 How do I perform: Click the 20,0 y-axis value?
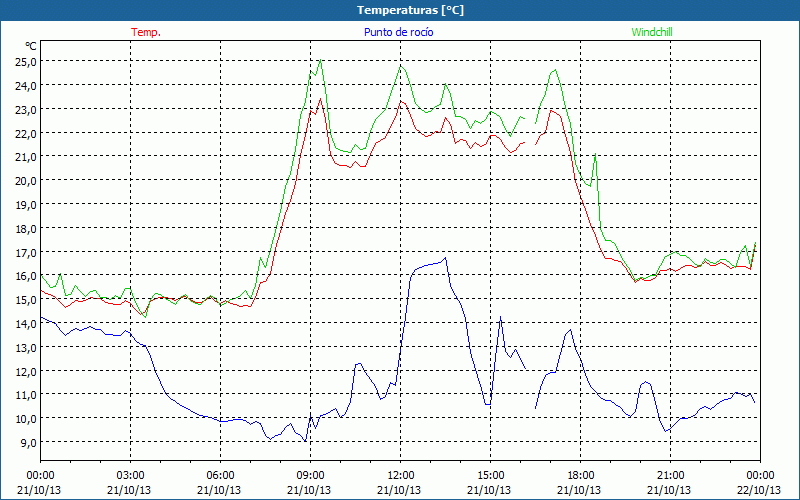[x=27, y=181]
